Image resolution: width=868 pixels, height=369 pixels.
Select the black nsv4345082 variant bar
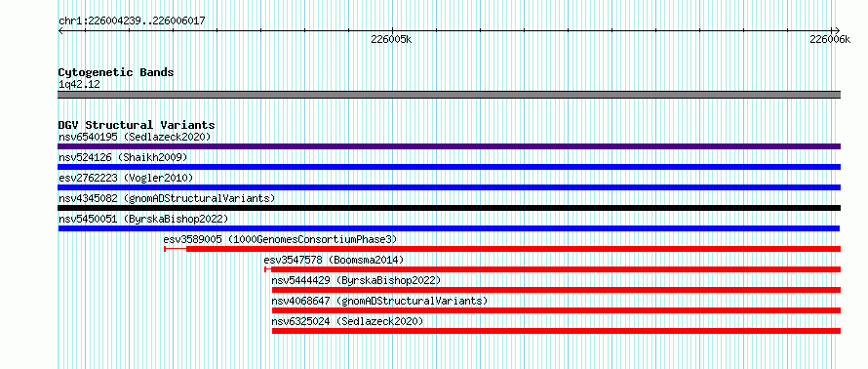[449, 208]
